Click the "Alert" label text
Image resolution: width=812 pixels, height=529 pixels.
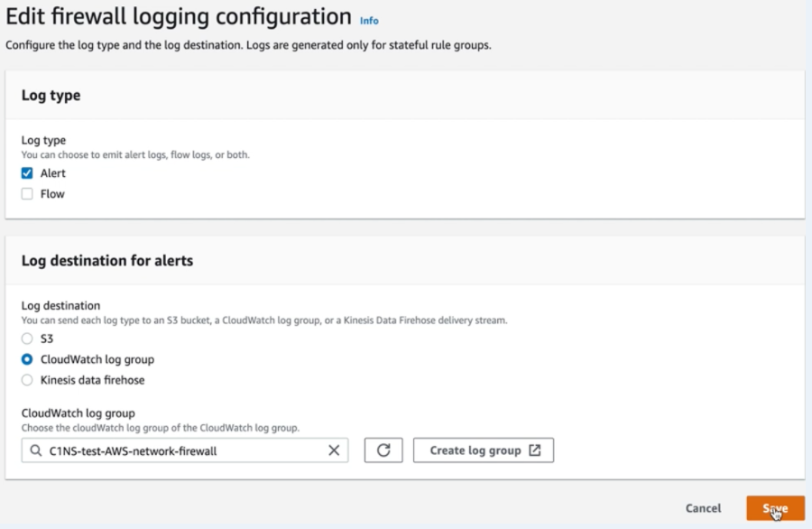coord(53,173)
